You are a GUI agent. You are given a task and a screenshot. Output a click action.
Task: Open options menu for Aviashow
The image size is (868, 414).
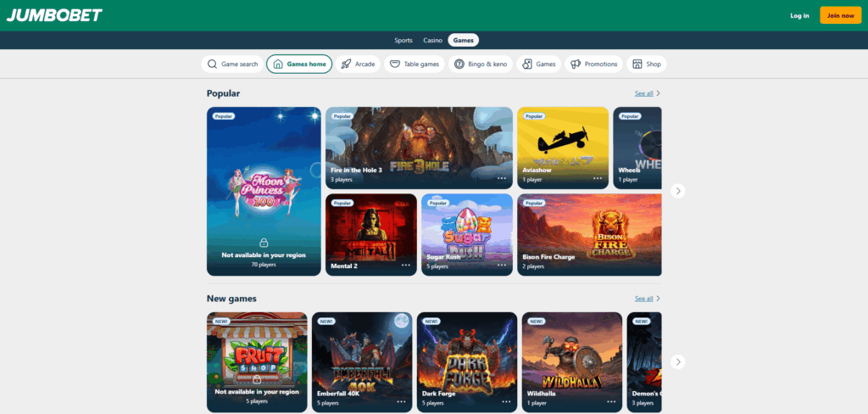coord(598,178)
